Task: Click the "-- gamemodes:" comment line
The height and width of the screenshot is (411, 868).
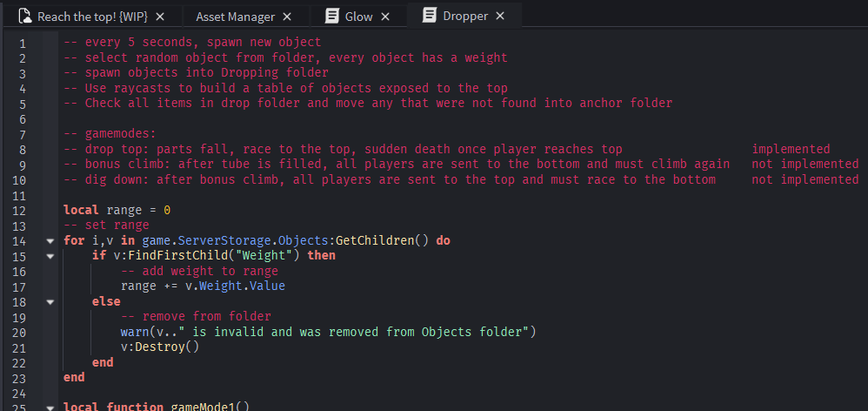Action: coord(110,134)
